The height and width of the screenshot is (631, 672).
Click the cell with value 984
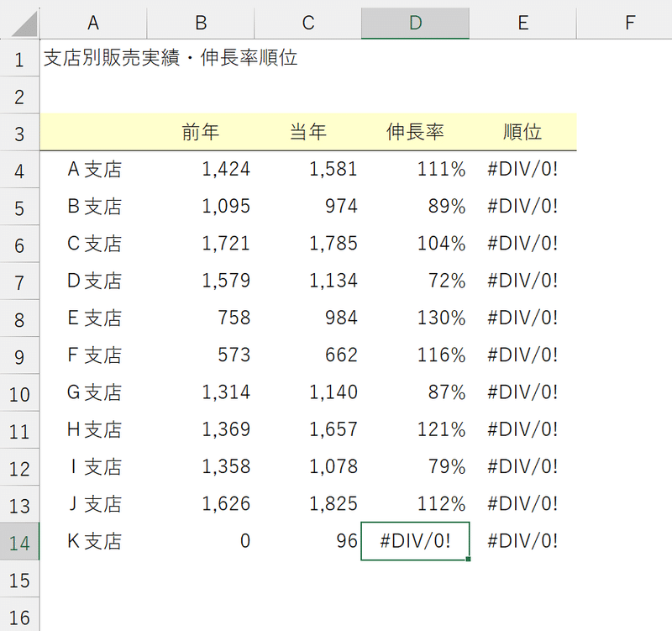(308, 318)
